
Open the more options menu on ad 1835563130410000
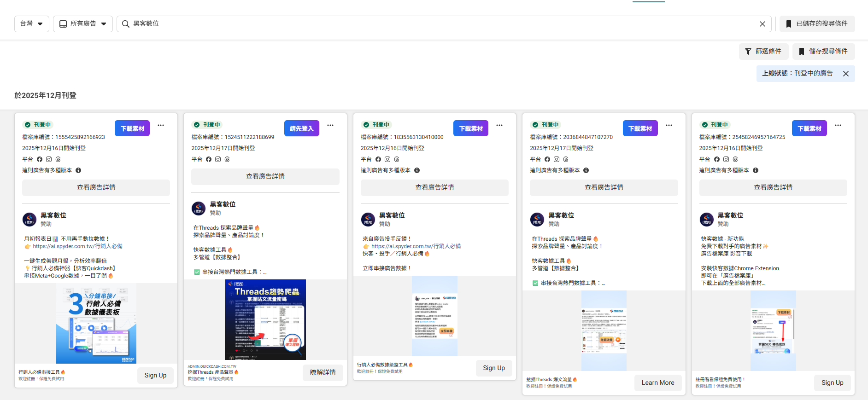[499, 125]
